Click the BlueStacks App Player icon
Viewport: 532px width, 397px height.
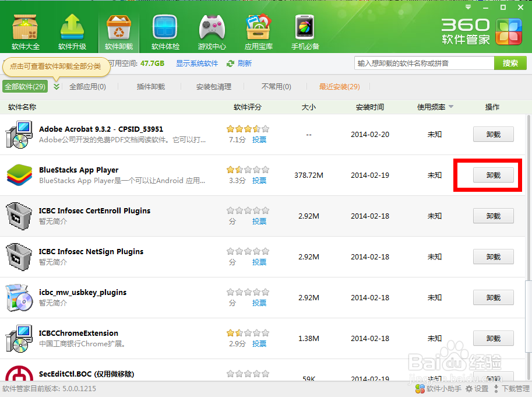point(19,175)
